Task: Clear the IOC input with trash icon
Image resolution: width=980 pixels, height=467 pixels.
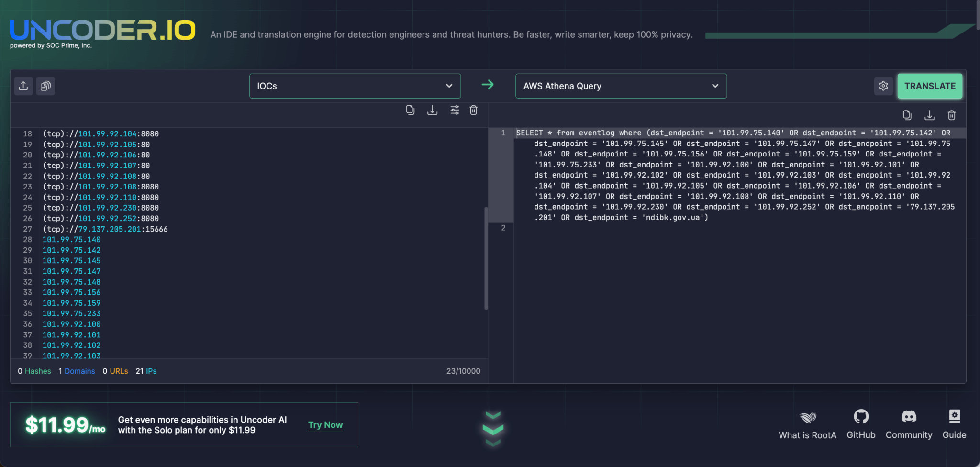Action: coord(474,110)
